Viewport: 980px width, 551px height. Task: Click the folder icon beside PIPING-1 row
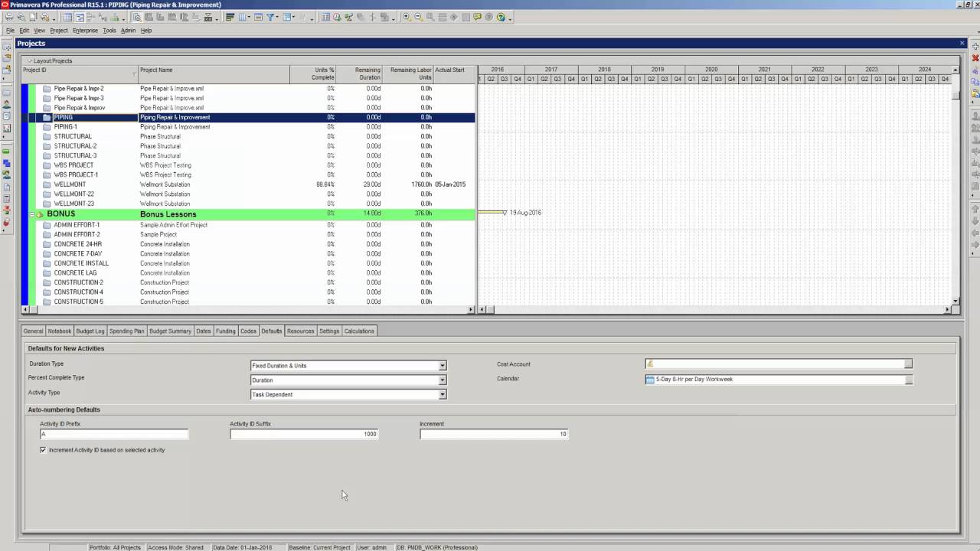(47, 127)
